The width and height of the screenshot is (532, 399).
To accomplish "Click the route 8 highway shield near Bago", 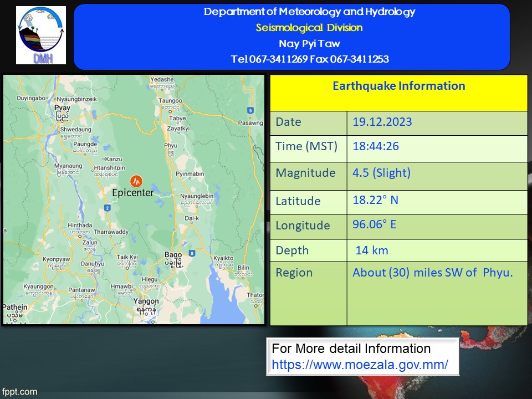I will coord(192,253).
